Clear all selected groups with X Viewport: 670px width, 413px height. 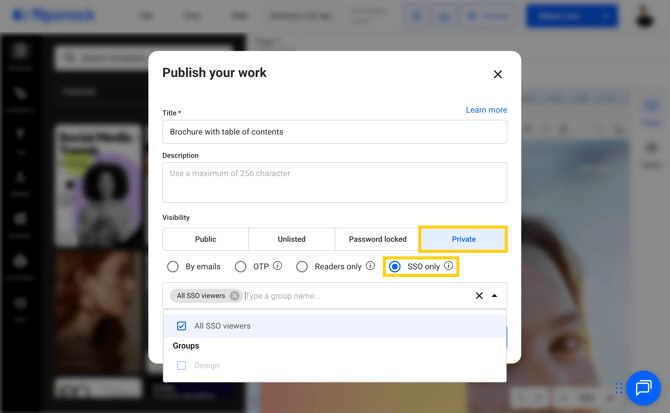[x=479, y=296]
